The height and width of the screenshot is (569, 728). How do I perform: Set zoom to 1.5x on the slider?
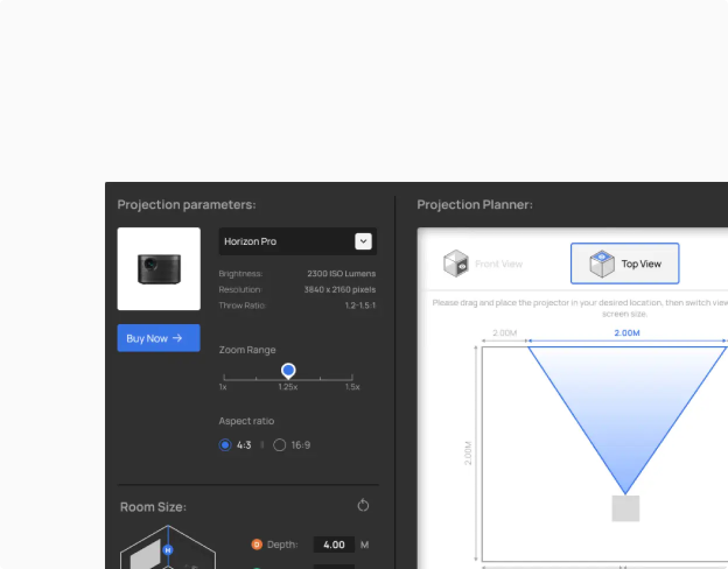(352, 377)
